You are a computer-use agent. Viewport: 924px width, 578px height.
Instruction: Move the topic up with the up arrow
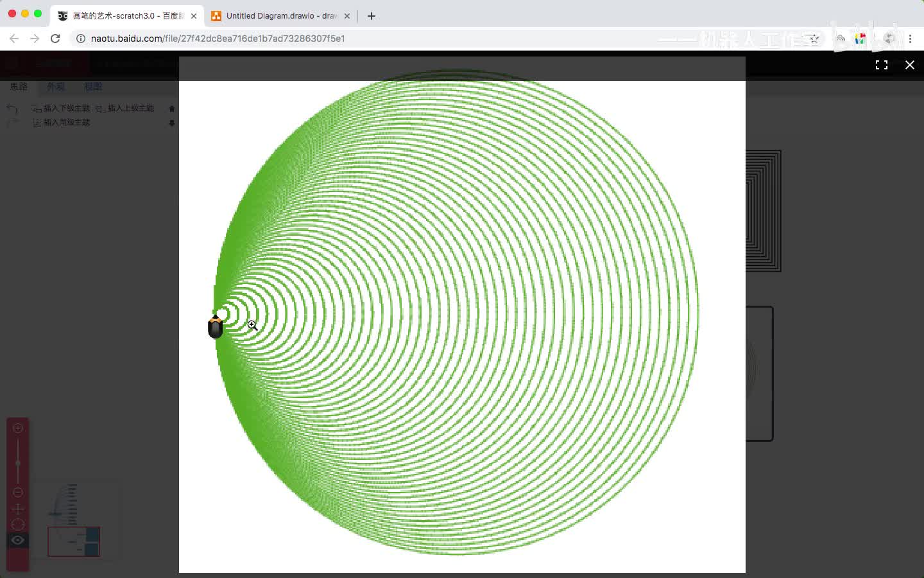tap(172, 108)
